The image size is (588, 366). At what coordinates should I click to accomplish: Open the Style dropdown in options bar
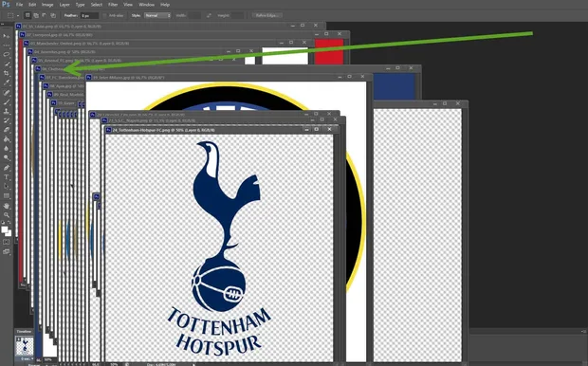coord(157,15)
